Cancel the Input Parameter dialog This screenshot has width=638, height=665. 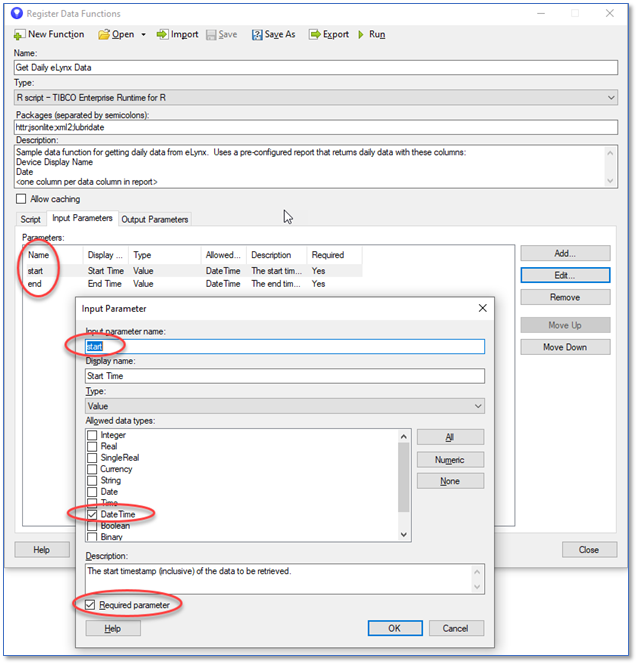coord(456,628)
